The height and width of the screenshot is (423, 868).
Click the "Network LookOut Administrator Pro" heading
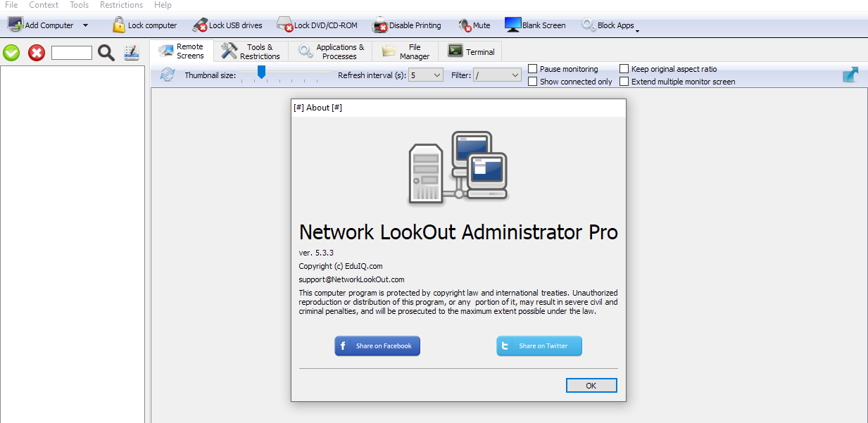458,232
